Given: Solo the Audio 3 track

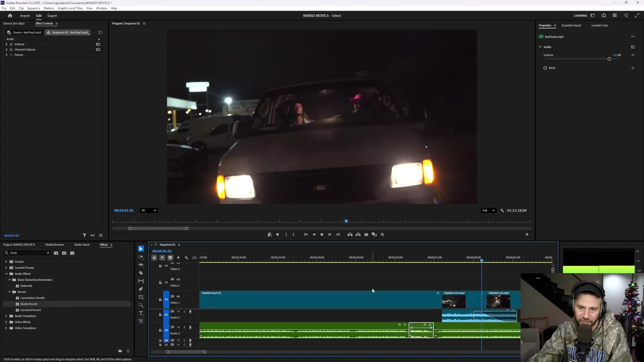Looking at the screenshot, I should pyautogui.click(x=184, y=327).
